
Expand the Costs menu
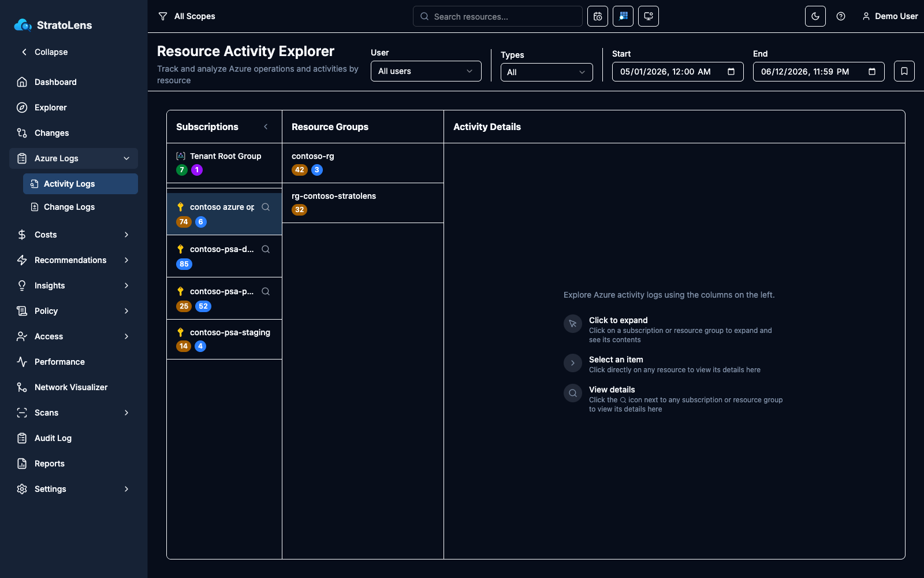pos(73,235)
